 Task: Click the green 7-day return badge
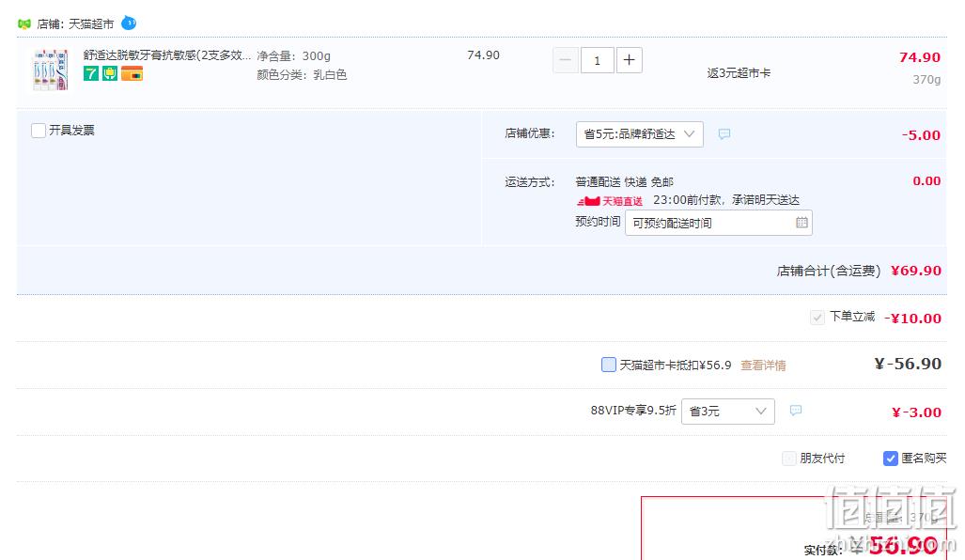(91, 74)
